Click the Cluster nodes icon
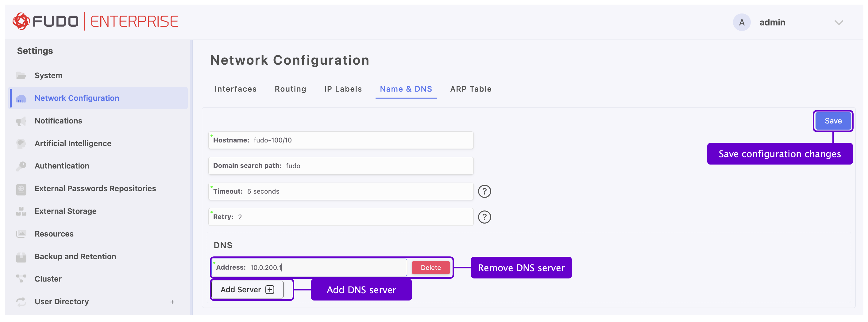 tap(21, 279)
